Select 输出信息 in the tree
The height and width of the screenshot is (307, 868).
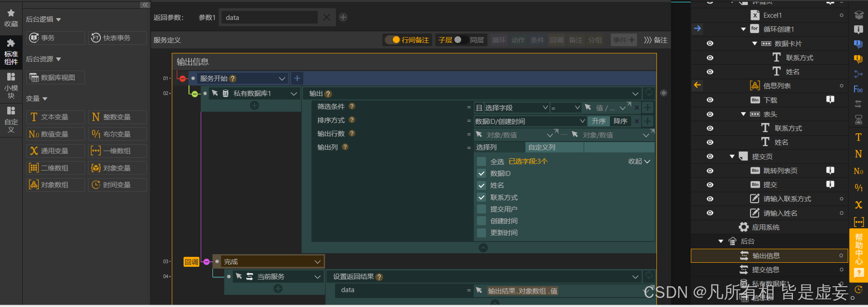[769, 256]
